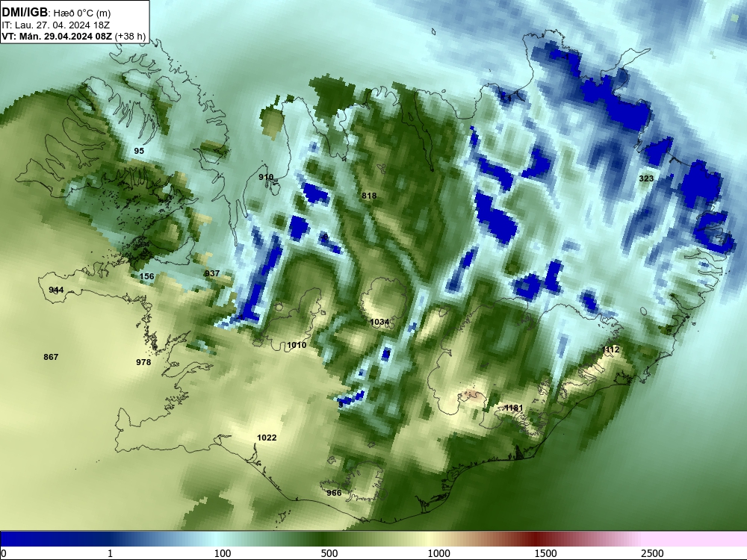Viewport: 747px width, 560px height.
Task: Click the map value 978
Action: click(143, 362)
